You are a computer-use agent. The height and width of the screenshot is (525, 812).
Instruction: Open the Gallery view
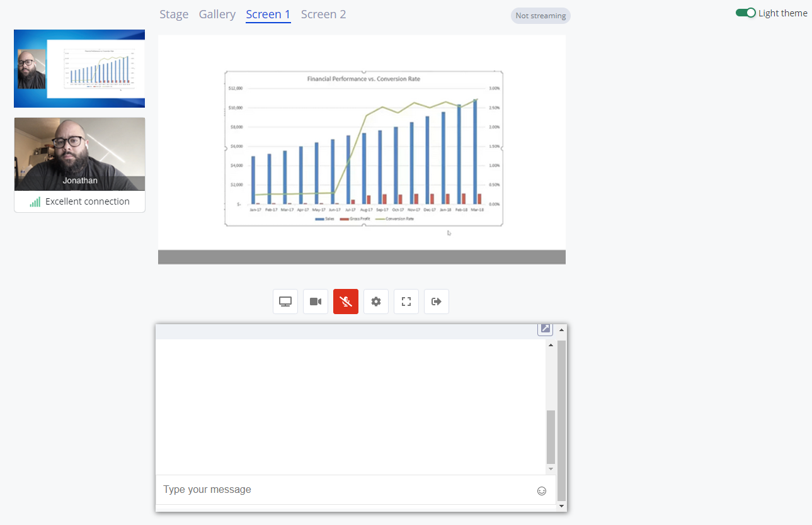pyautogui.click(x=217, y=14)
